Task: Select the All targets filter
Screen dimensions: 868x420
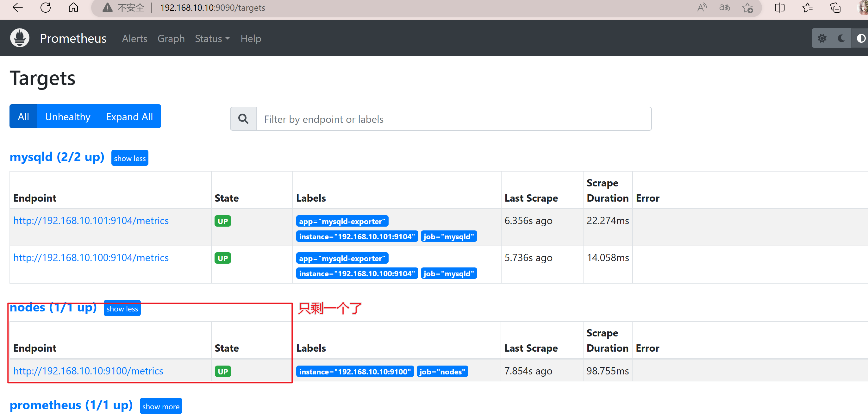Action: pyautogui.click(x=23, y=116)
